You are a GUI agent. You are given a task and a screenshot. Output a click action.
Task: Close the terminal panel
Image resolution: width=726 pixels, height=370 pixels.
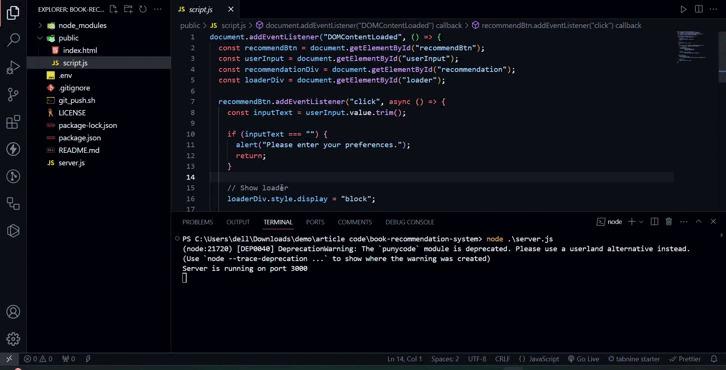click(713, 222)
